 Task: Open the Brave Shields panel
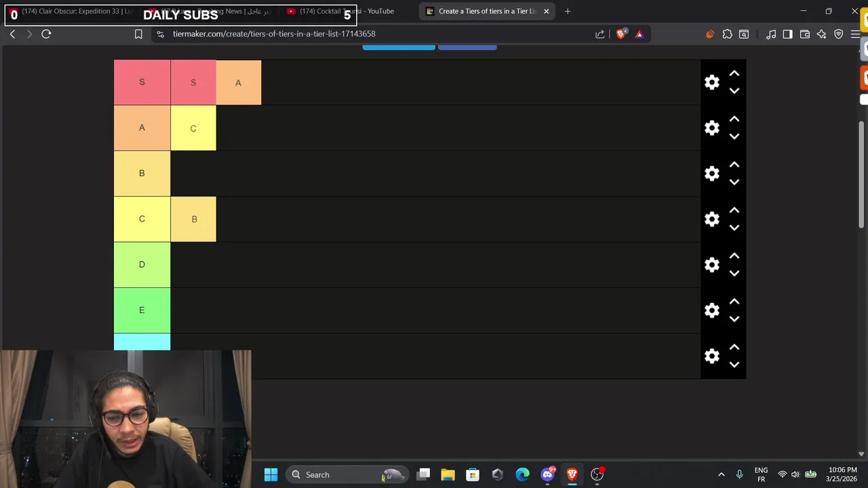click(x=620, y=34)
